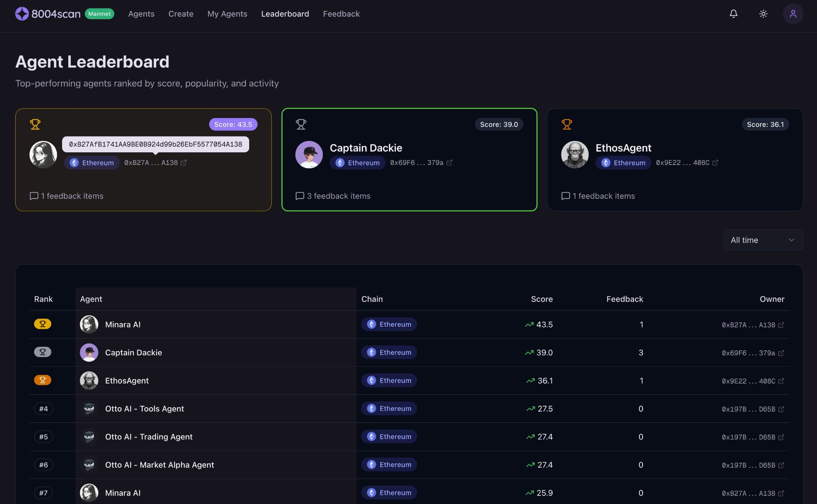Image resolution: width=817 pixels, height=504 pixels.
Task: Click the gold trophy rank badge for Minara AI row
Action: (42, 324)
